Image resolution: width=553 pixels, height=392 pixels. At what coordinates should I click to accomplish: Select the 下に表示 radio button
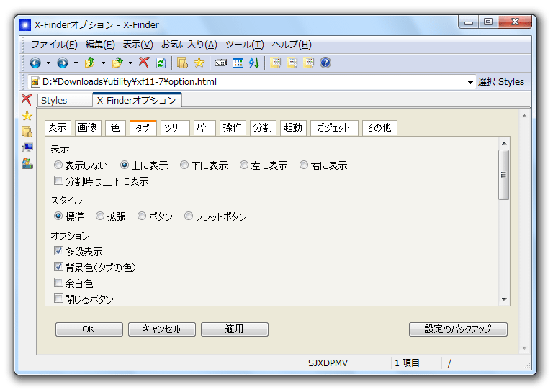184,165
